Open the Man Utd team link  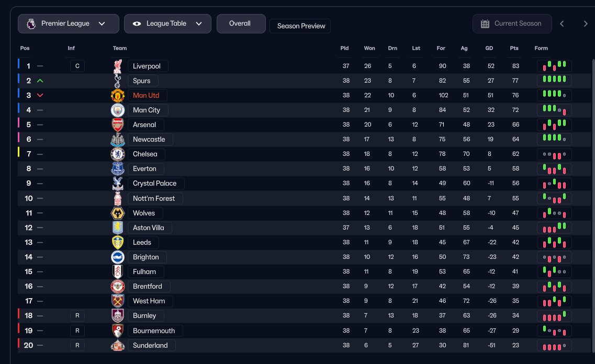(146, 96)
